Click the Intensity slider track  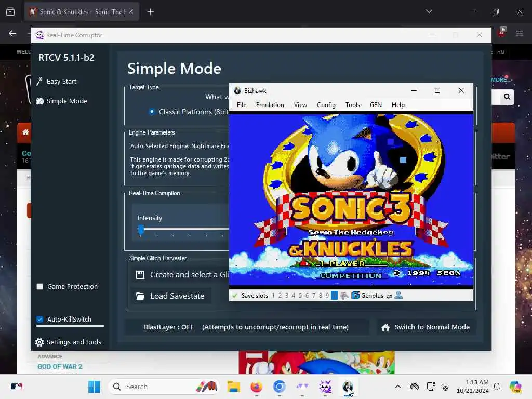185,230
